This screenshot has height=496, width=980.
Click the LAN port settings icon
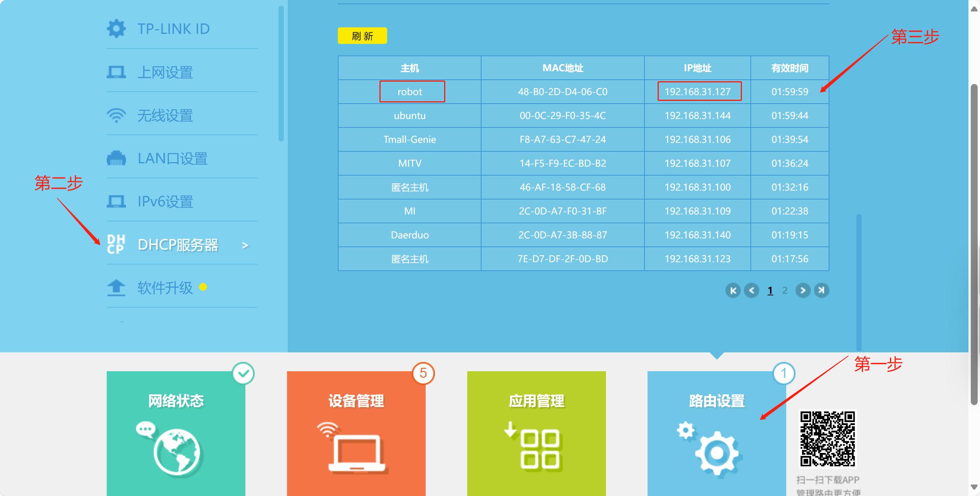[x=116, y=158]
